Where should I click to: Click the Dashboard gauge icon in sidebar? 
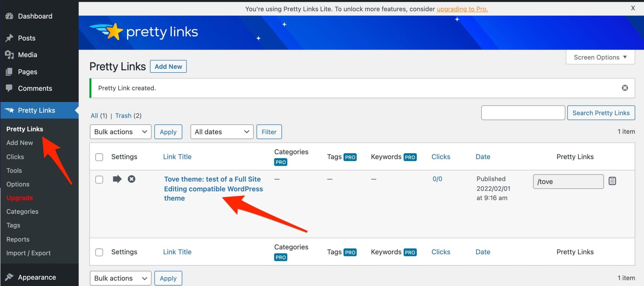pyautogui.click(x=9, y=16)
